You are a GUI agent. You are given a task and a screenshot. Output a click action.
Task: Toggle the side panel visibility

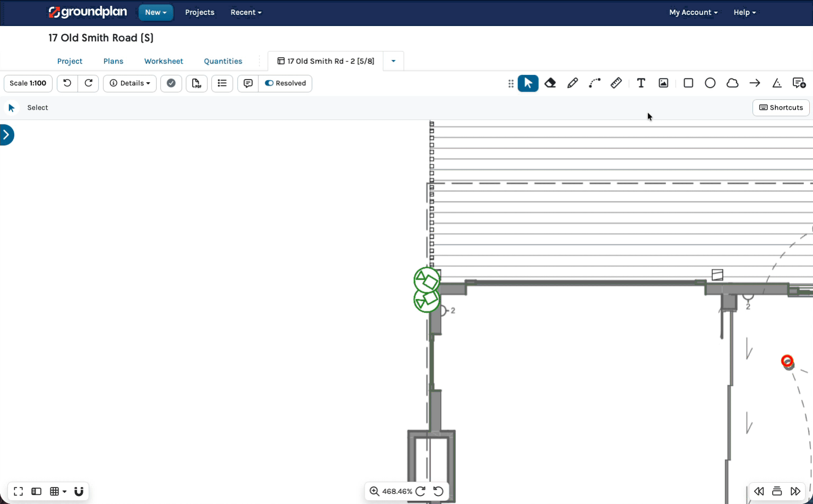(37, 491)
